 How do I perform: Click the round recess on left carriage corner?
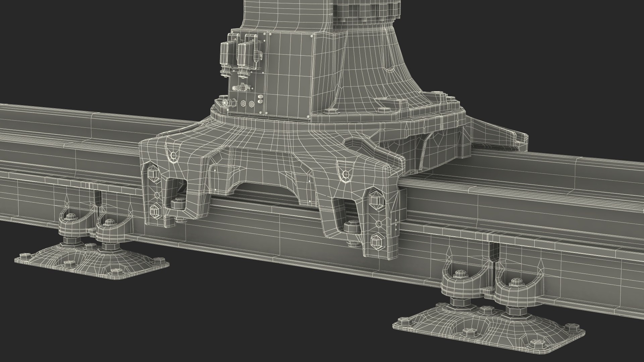tap(173, 156)
